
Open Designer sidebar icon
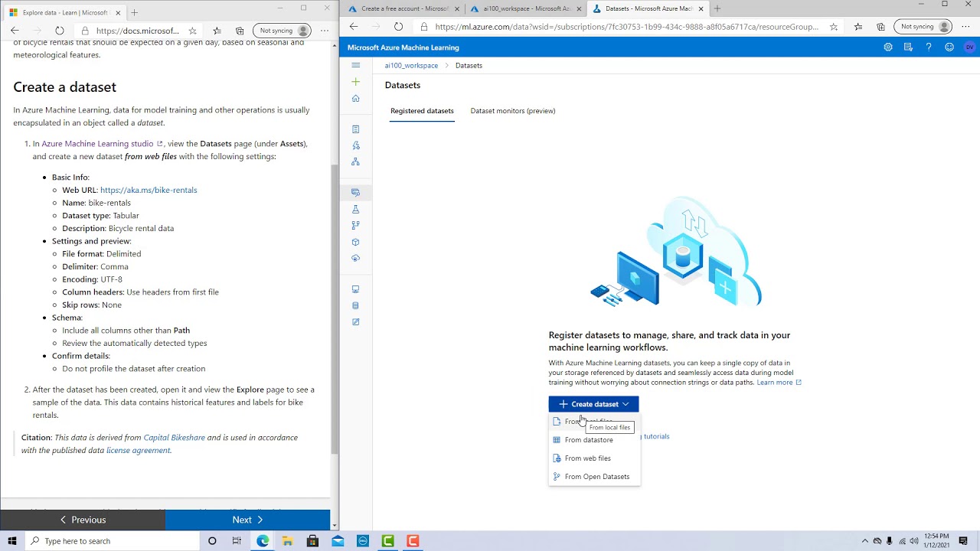pos(355,161)
